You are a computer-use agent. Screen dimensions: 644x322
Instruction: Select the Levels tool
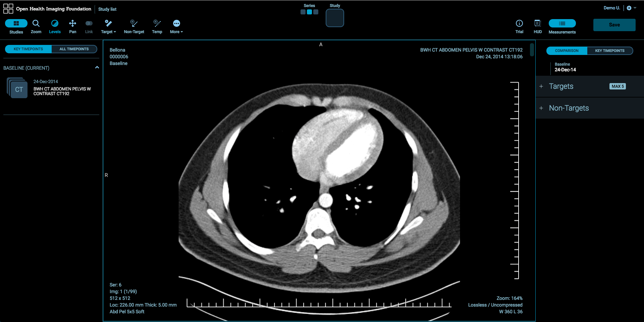point(55,26)
